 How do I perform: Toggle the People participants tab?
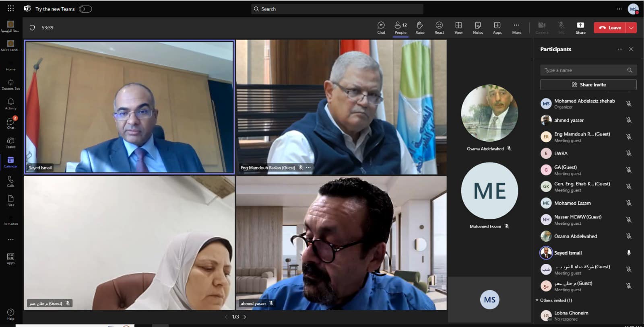(x=400, y=27)
